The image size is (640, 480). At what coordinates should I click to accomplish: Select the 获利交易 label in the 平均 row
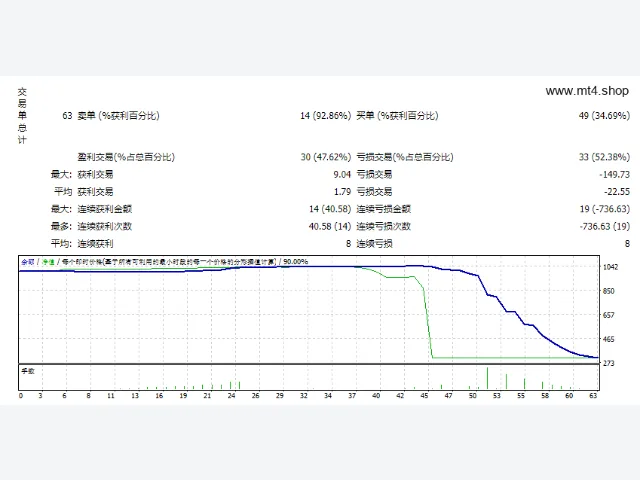(x=95, y=192)
